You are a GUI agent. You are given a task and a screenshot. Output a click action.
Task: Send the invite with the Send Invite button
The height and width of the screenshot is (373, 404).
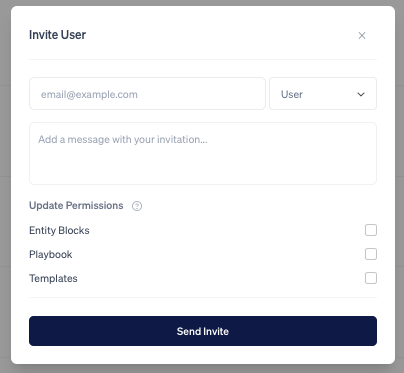(x=203, y=331)
